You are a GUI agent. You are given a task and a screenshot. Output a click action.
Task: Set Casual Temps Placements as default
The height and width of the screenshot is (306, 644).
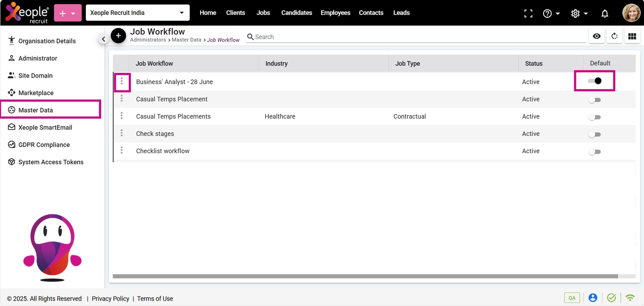tap(595, 117)
